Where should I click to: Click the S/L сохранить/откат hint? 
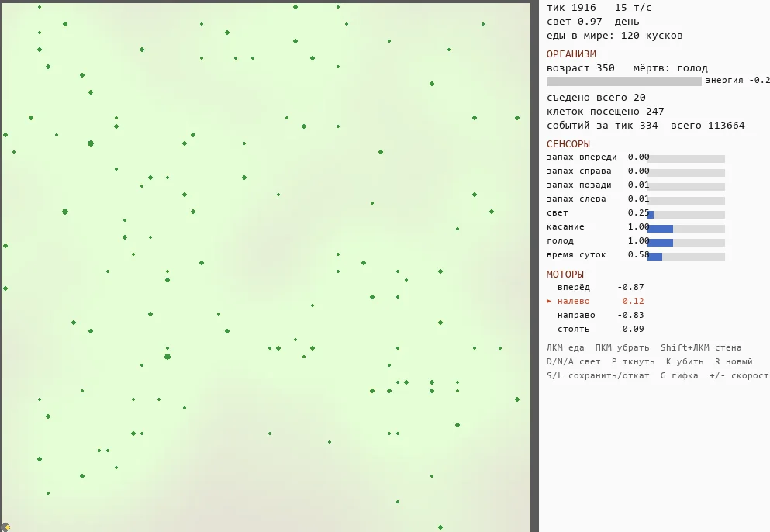(x=598, y=376)
